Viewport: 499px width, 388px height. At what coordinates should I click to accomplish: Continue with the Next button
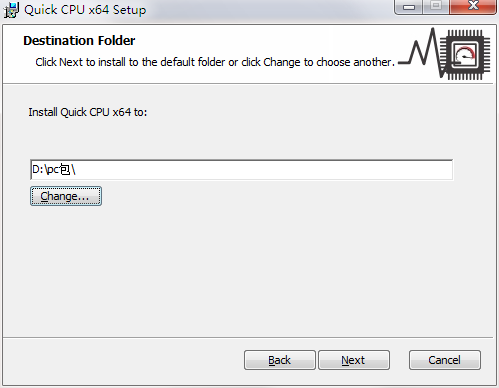coord(354,360)
